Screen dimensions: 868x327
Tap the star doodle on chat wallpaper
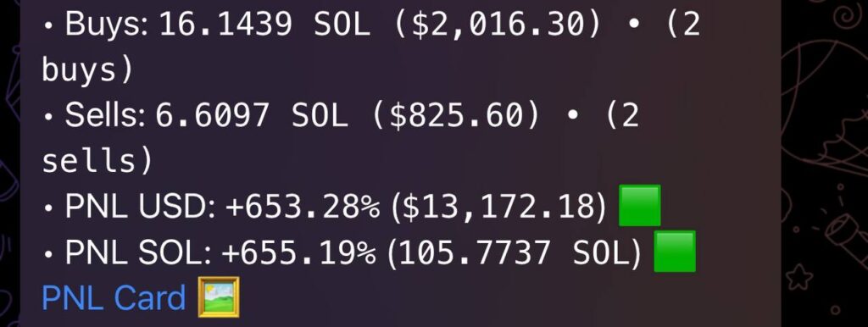[x=800, y=277]
